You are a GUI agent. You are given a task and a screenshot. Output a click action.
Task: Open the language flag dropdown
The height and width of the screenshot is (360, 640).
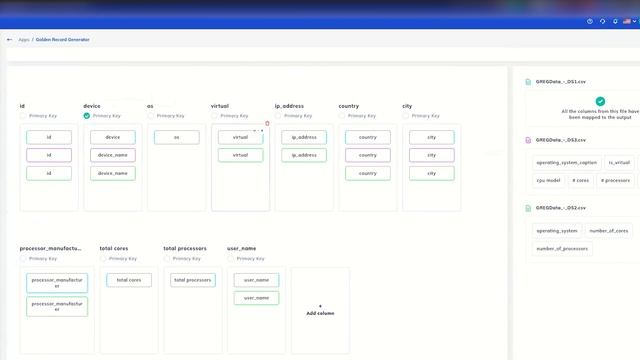tap(629, 21)
